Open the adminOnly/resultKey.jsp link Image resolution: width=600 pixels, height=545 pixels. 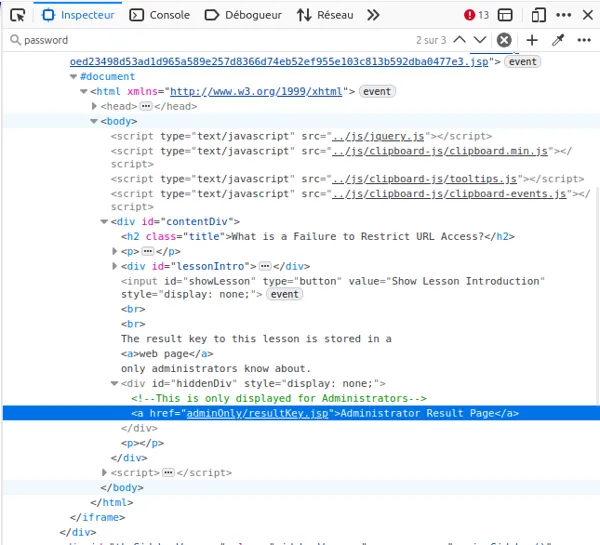pyautogui.click(x=258, y=413)
